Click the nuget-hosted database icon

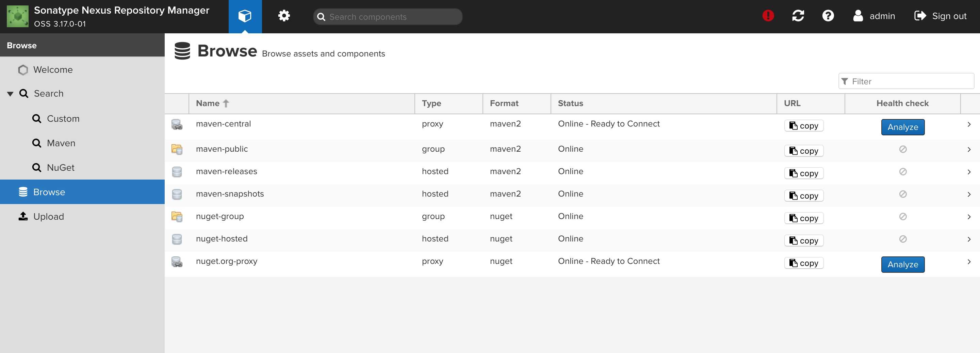click(177, 239)
